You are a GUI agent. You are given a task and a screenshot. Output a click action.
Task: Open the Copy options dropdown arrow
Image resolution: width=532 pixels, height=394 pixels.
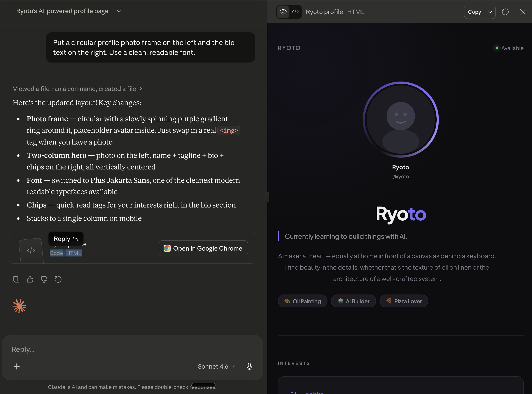pyautogui.click(x=490, y=12)
